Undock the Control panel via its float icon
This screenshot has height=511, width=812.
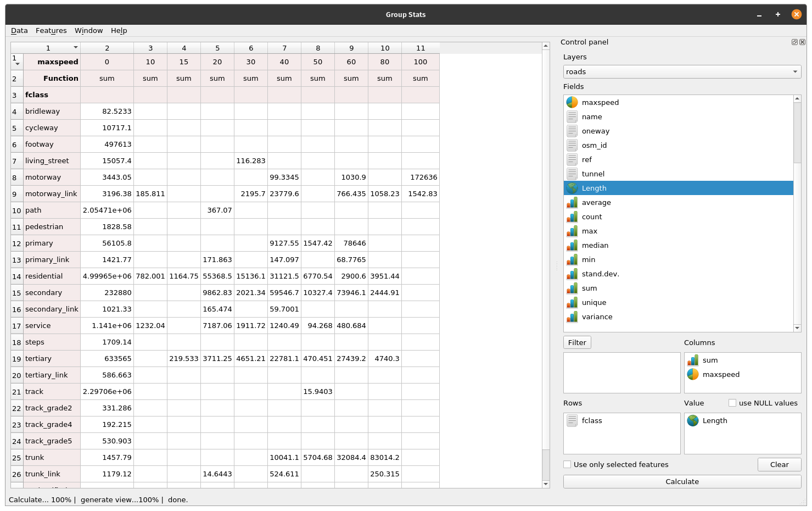[x=794, y=42]
